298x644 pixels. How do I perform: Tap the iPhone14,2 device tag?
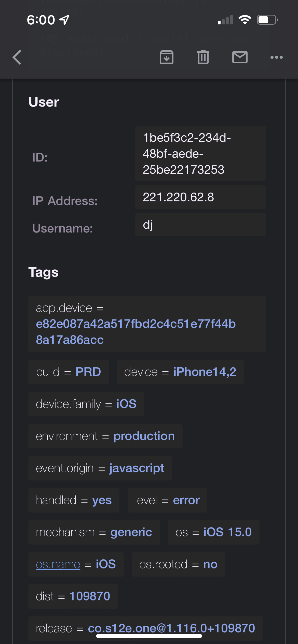(x=205, y=372)
